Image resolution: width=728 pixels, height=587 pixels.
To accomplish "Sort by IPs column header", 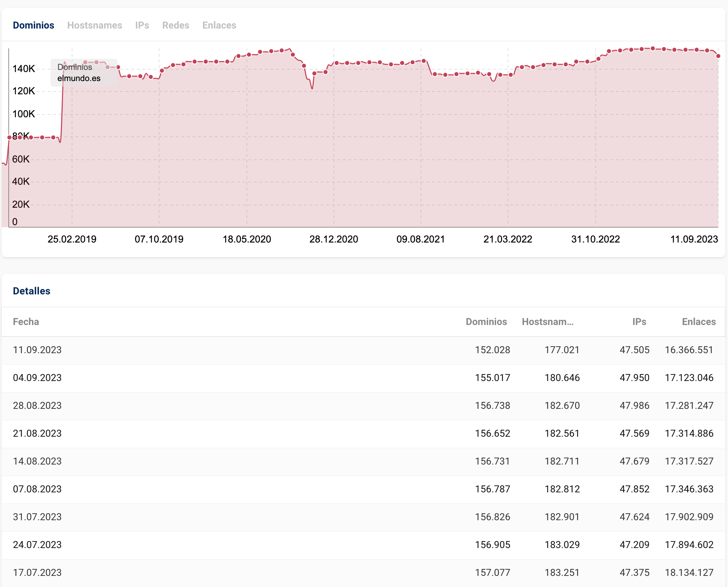I will [639, 322].
